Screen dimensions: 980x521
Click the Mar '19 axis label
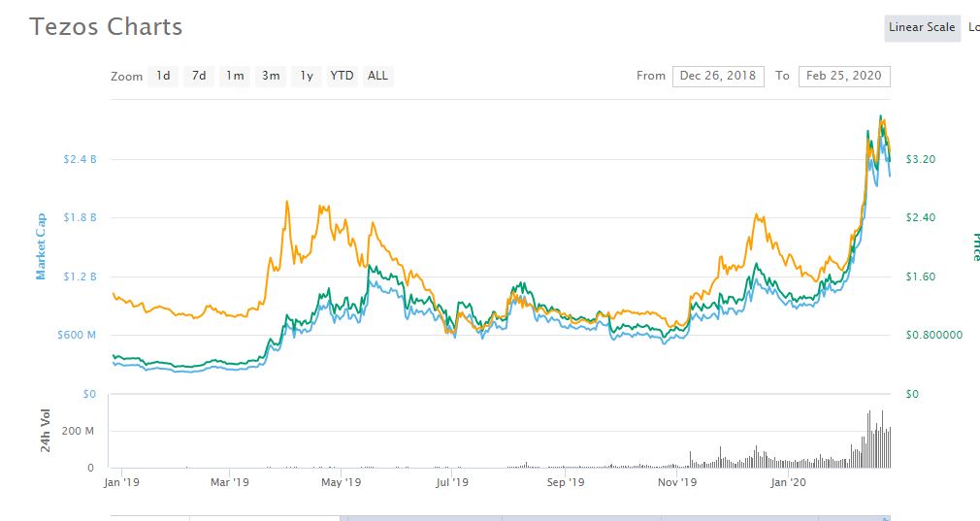tap(229, 482)
